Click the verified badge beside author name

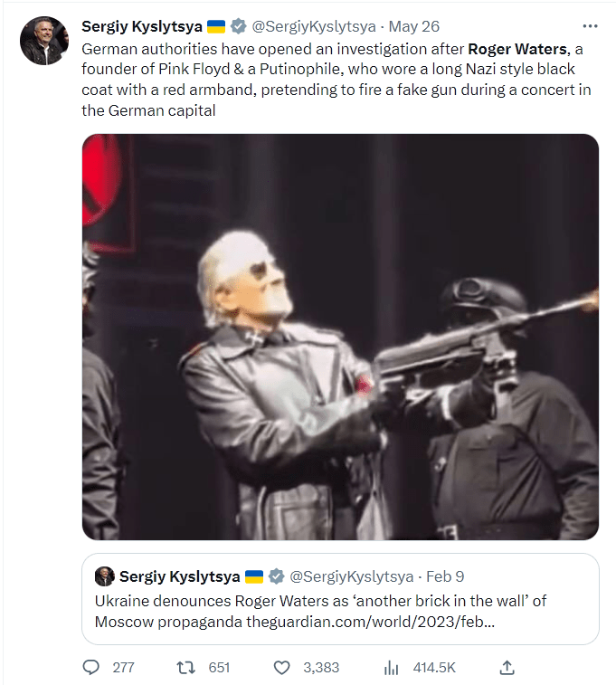tap(238, 26)
